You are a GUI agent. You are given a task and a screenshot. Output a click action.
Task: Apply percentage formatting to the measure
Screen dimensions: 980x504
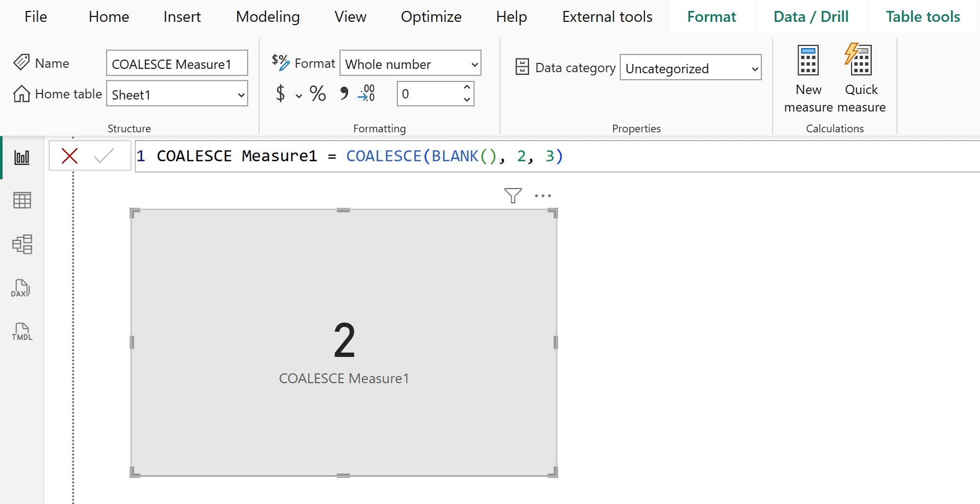pyautogui.click(x=318, y=93)
